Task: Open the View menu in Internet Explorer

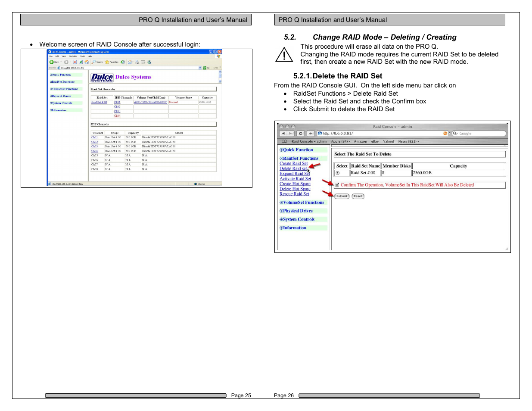Action: tap(64, 56)
